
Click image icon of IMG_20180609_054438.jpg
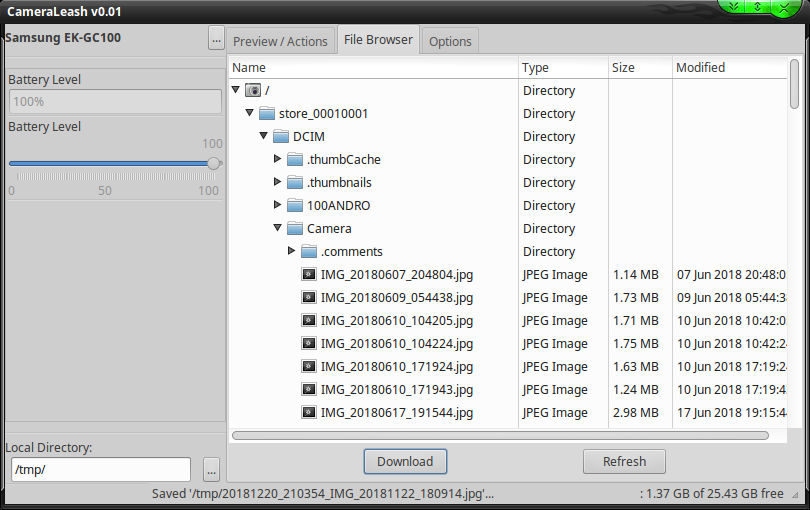point(309,297)
